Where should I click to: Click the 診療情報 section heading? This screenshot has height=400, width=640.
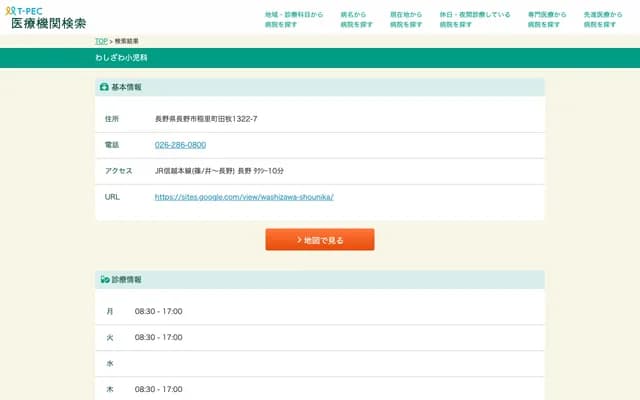pyautogui.click(x=127, y=280)
